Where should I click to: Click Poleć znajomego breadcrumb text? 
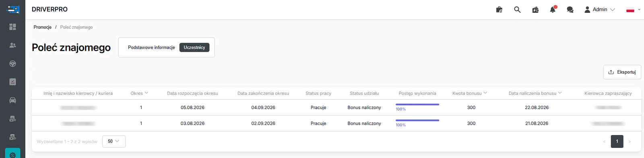coord(76,27)
